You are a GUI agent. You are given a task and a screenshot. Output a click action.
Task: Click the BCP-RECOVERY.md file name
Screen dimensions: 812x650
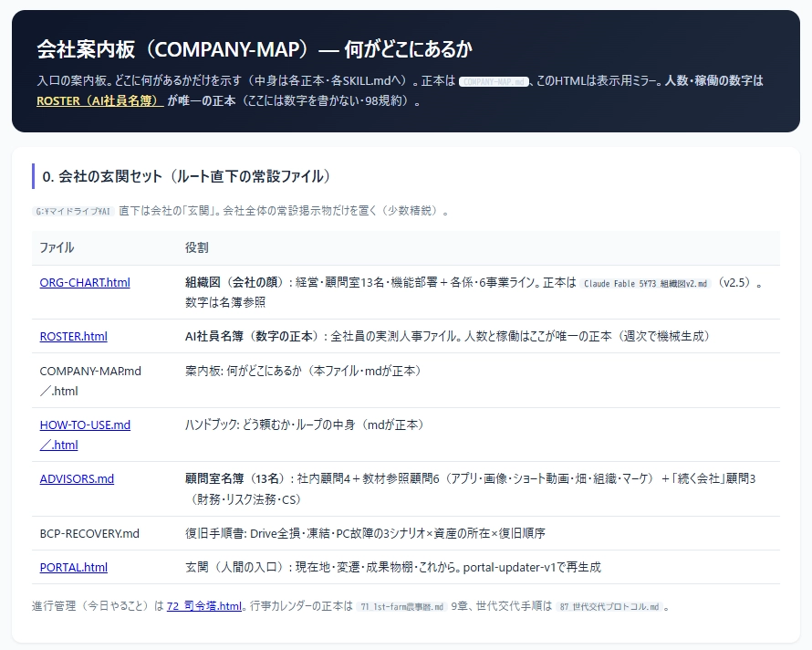pos(89,533)
